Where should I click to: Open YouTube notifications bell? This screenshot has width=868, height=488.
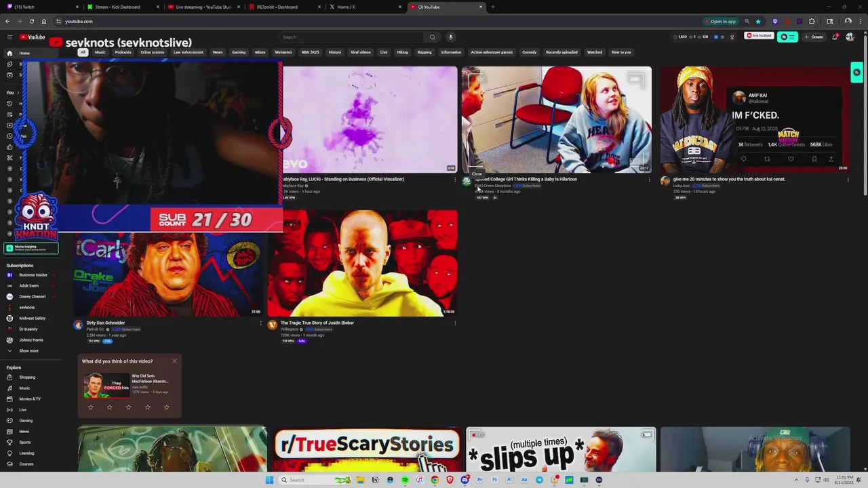click(x=835, y=37)
